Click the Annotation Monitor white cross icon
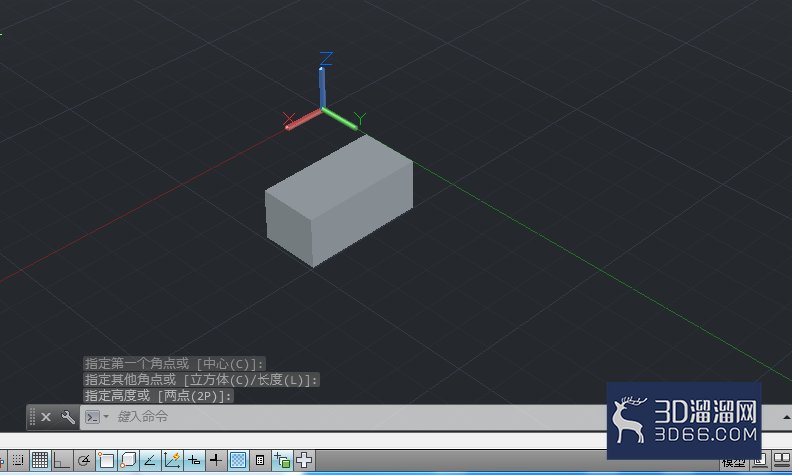 304,460
